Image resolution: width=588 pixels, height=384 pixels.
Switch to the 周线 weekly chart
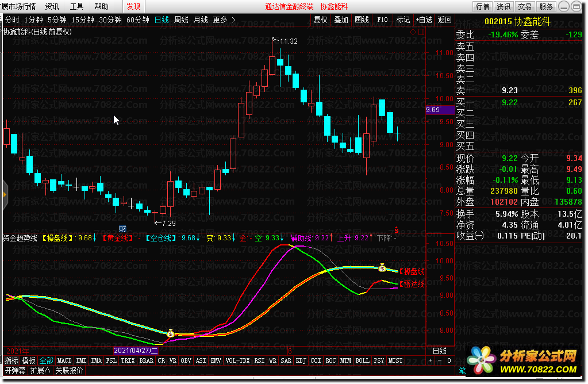pyautogui.click(x=181, y=20)
